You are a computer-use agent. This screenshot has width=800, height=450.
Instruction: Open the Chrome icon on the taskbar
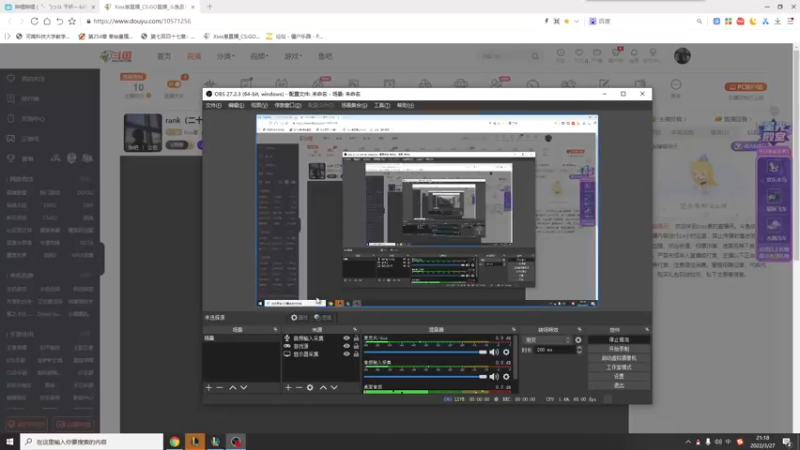point(174,442)
